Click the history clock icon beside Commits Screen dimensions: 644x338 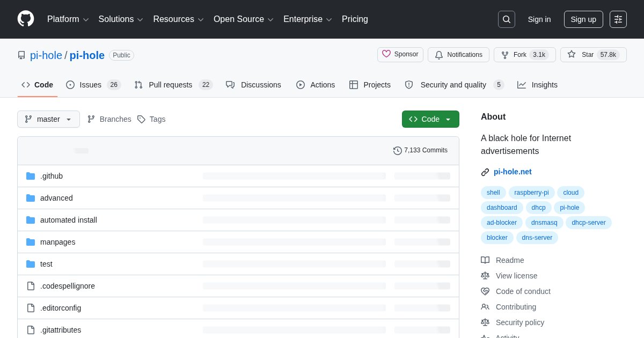click(x=398, y=151)
